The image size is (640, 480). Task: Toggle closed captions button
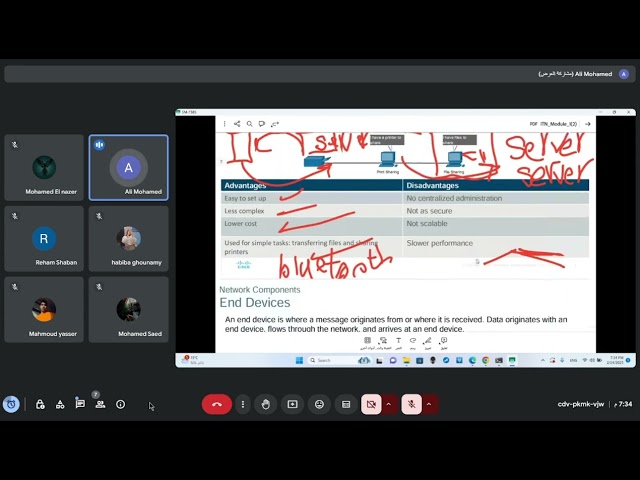coord(346,404)
